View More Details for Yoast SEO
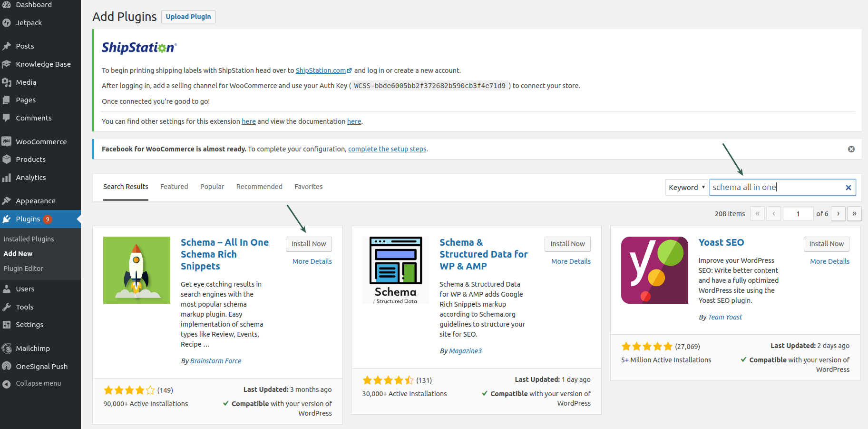 [829, 261]
